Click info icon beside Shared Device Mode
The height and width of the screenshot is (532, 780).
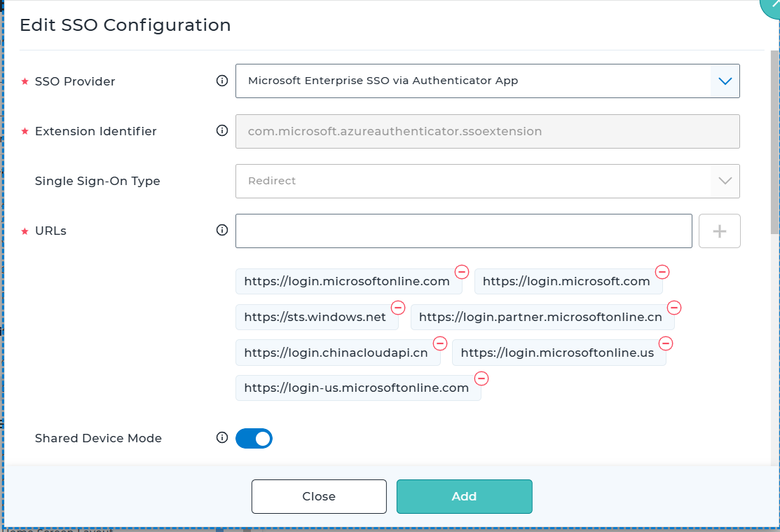pyautogui.click(x=222, y=437)
